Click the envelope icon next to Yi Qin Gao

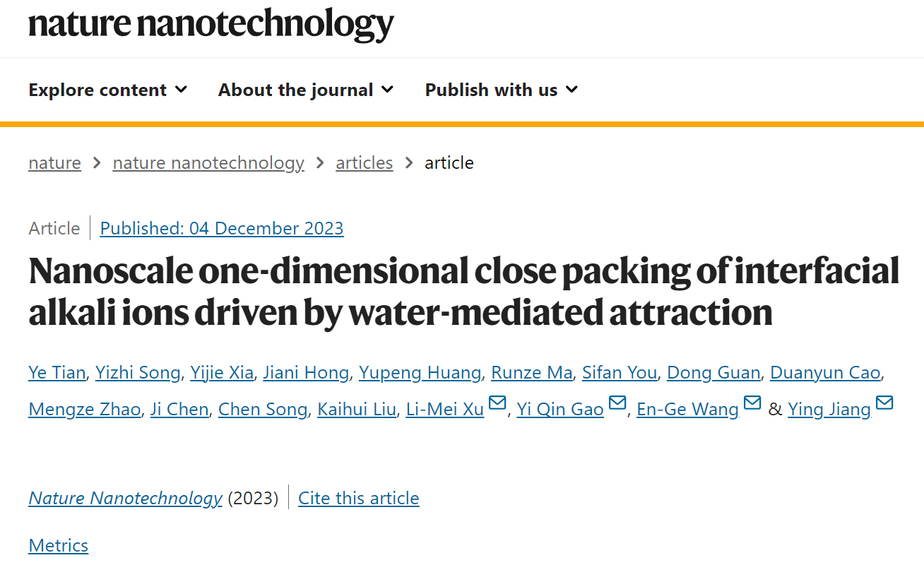(x=617, y=403)
